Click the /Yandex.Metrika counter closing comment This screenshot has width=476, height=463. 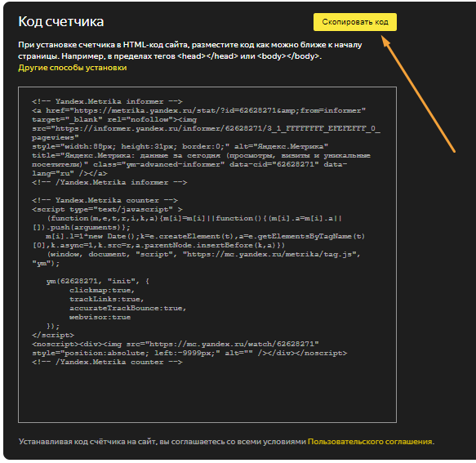pos(107,362)
